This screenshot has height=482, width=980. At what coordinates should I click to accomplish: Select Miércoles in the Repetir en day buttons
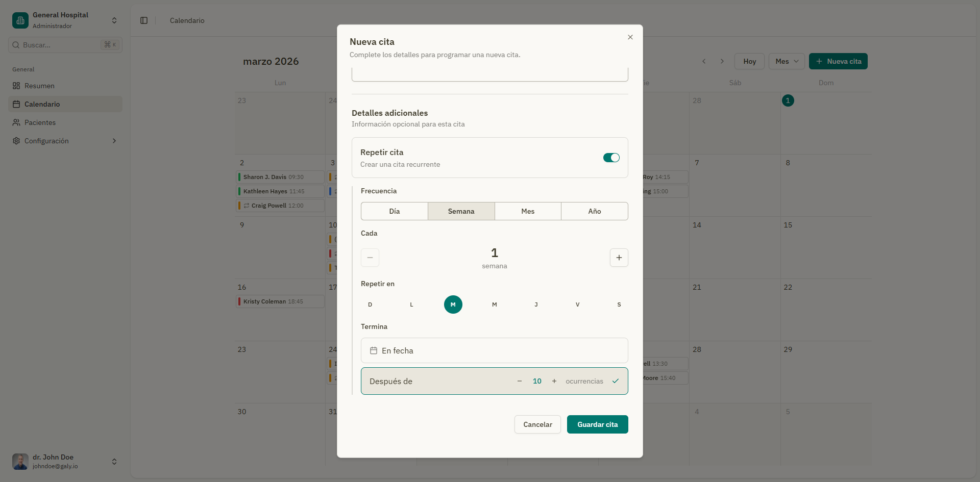[494, 305]
